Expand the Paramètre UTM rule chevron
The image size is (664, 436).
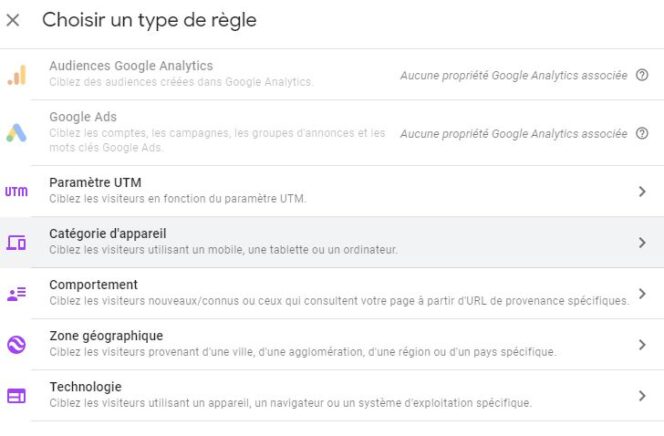(x=642, y=191)
